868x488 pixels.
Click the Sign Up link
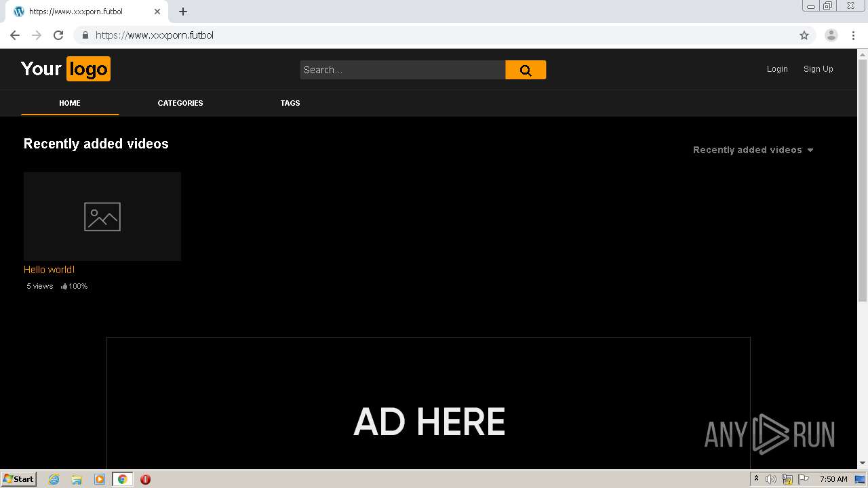click(x=818, y=69)
